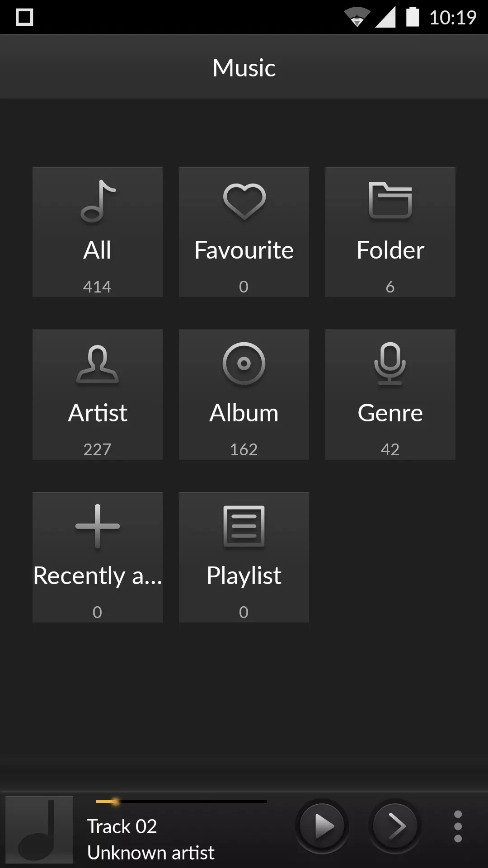The width and height of the screenshot is (488, 868).
Task: Tap the Music header title
Action: [244, 68]
